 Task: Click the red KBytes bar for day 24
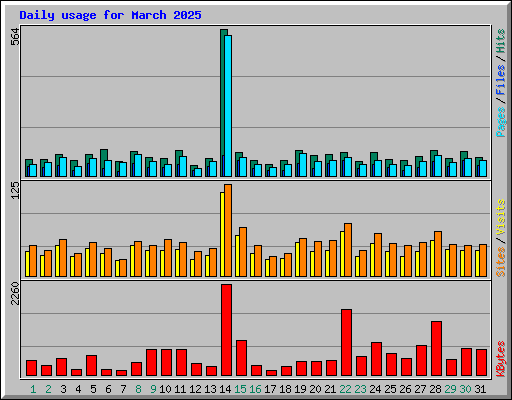coord(376,359)
